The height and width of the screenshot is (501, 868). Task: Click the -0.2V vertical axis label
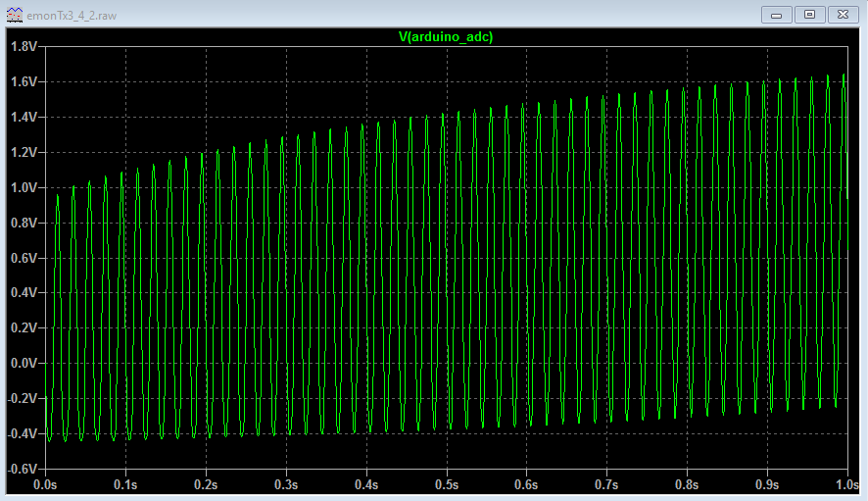pos(23,398)
